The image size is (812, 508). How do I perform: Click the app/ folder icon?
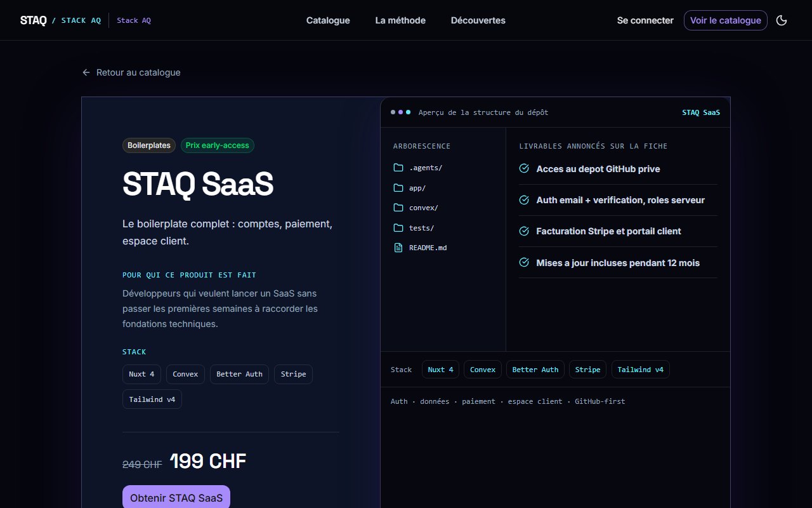(398, 188)
